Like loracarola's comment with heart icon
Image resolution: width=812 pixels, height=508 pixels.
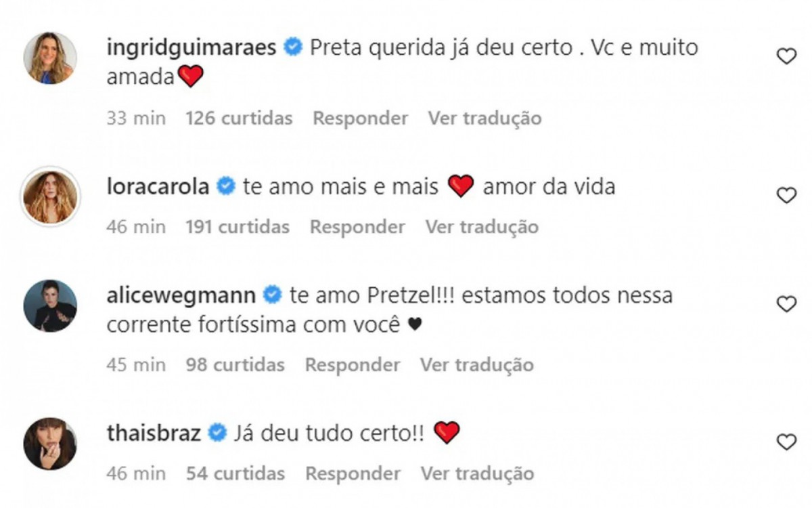(x=786, y=196)
